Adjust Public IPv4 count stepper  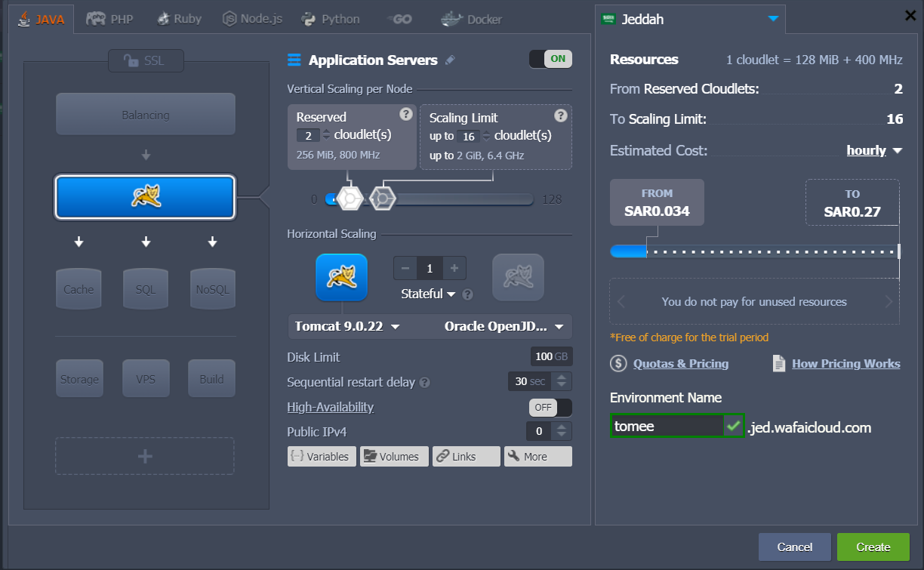click(560, 431)
